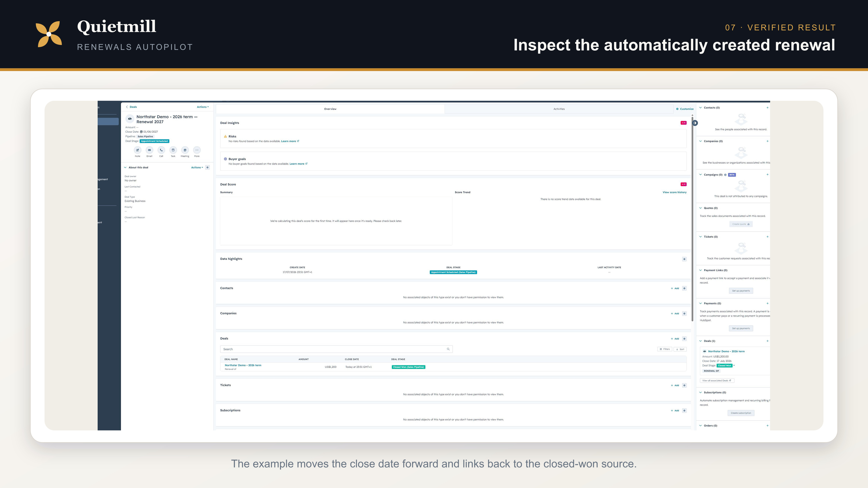Image resolution: width=868 pixels, height=488 pixels.
Task: Click the Customize link
Action: (x=685, y=109)
